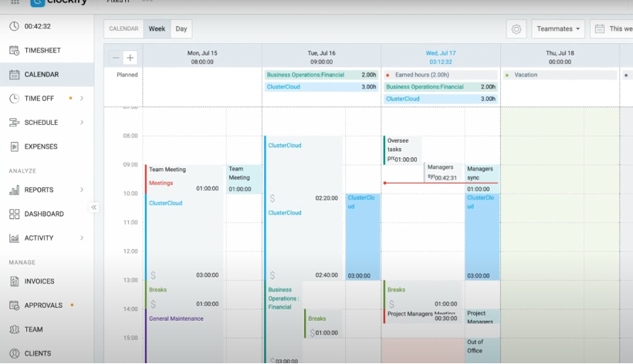
Task: Open Monday General Maintenance entry
Action: tap(184, 336)
